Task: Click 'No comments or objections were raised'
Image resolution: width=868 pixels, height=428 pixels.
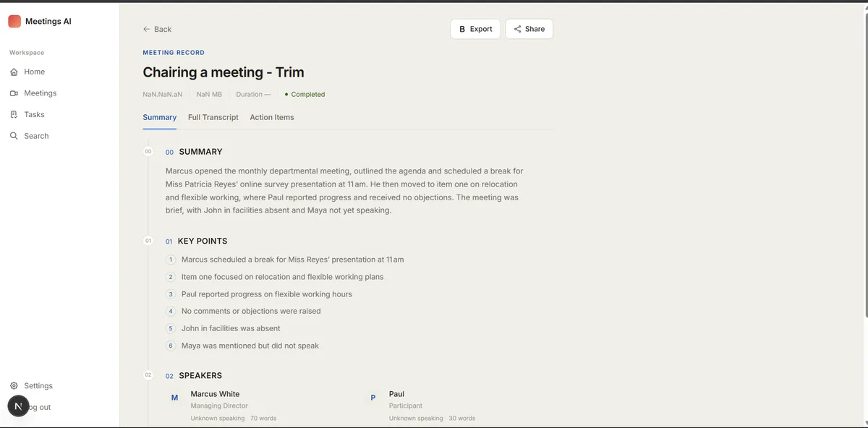Action: [251, 311]
